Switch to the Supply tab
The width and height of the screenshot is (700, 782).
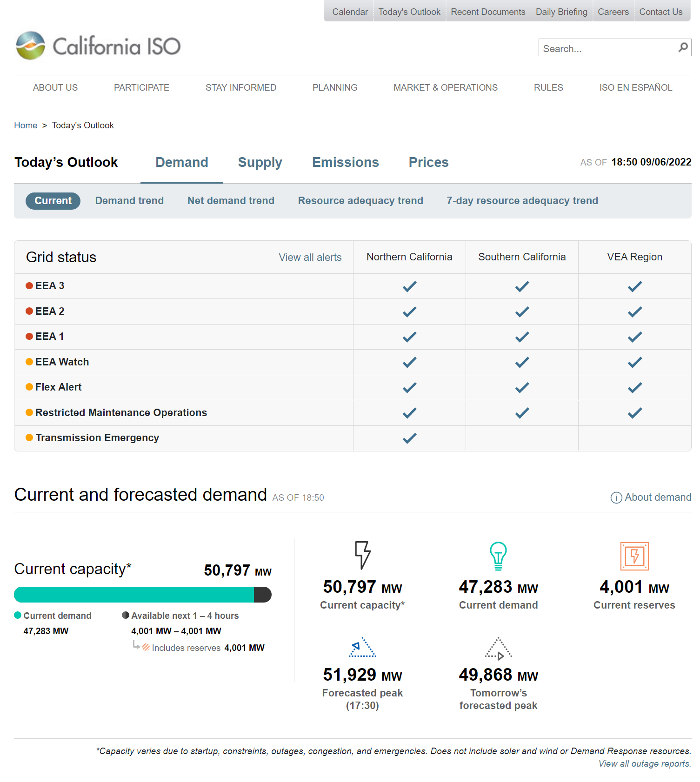pyautogui.click(x=260, y=163)
